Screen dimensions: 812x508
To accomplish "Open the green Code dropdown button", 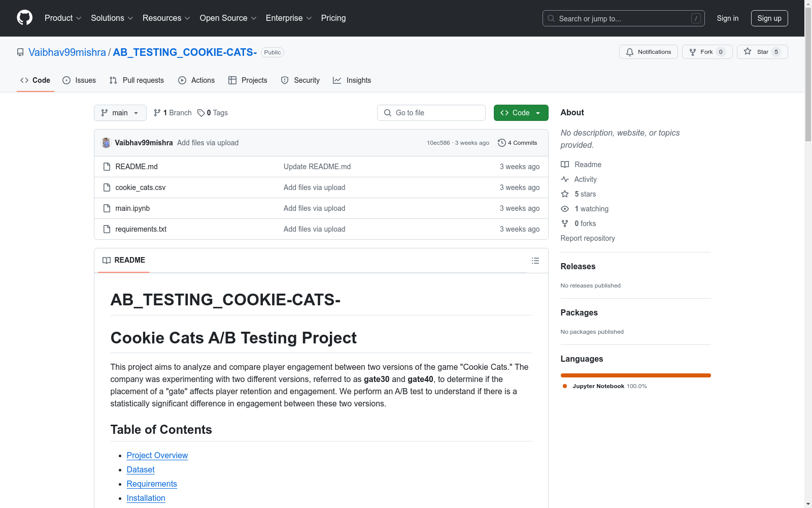I will pyautogui.click(x=521, y=113).
